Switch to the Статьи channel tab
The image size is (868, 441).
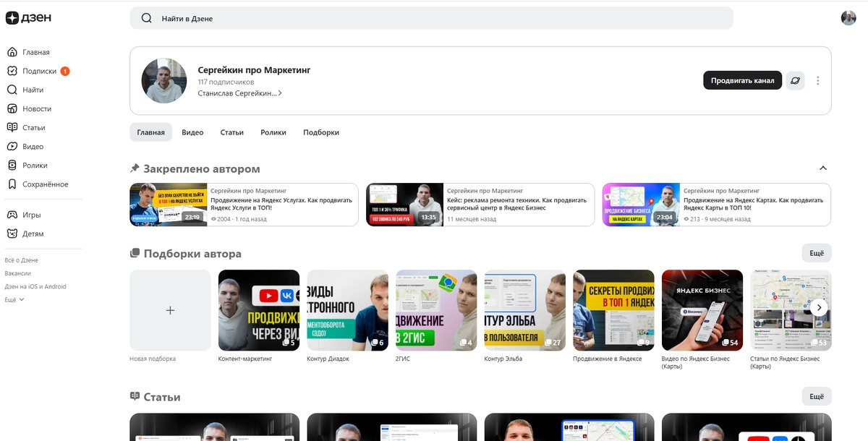click(x=232, y=132)
